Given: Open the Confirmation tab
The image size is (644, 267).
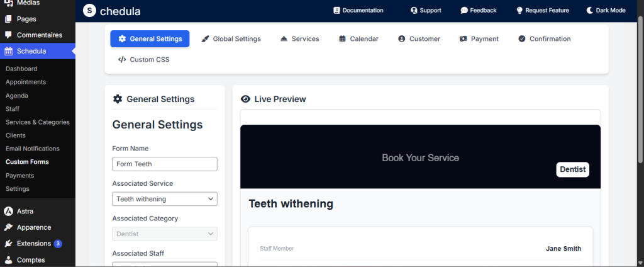Looking at the screenshot, I should tap(544, 39).
